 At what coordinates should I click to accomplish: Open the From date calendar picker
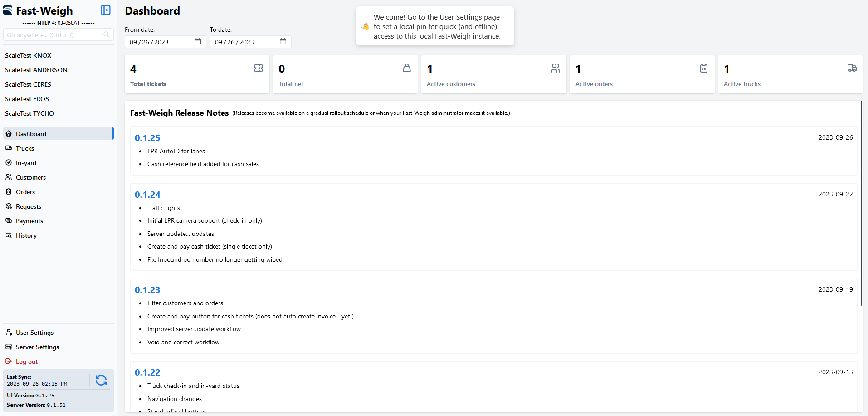(x=198, y=42)
